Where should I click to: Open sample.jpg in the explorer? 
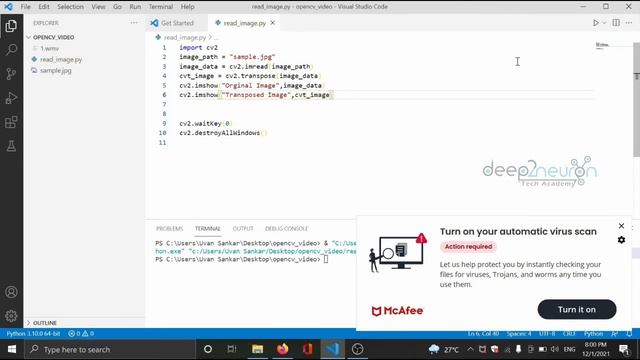(56, 70)
